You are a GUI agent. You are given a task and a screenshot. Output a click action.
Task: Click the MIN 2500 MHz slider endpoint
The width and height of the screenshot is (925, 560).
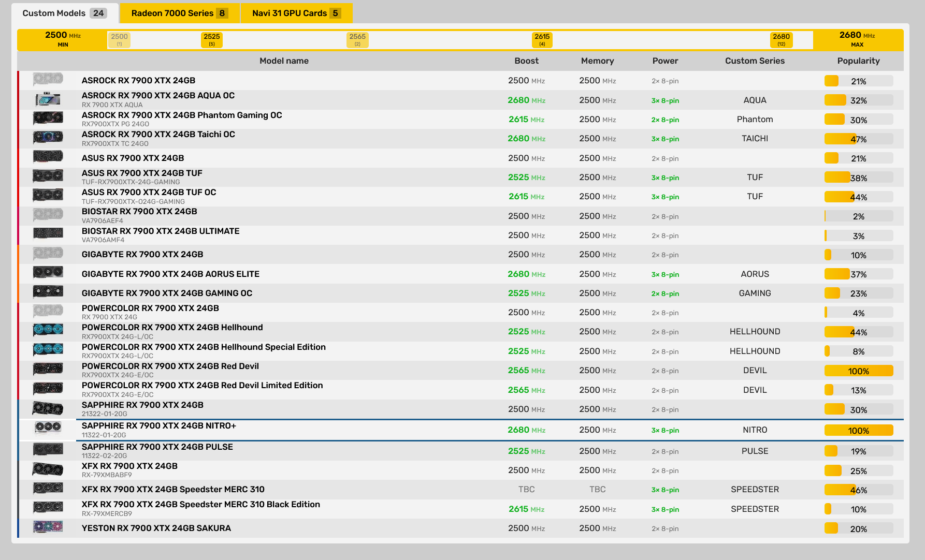tap(62, 39)
